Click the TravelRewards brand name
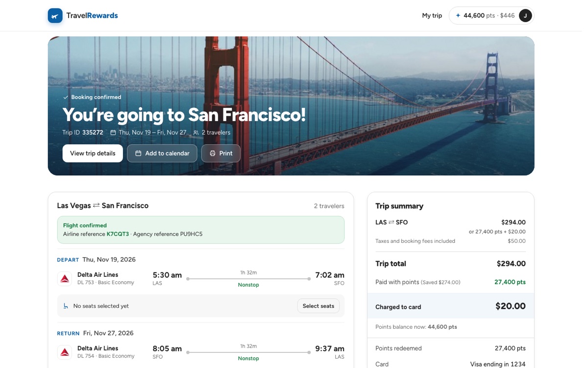This screenshot has width=588, height=368. tap(92, 16)
